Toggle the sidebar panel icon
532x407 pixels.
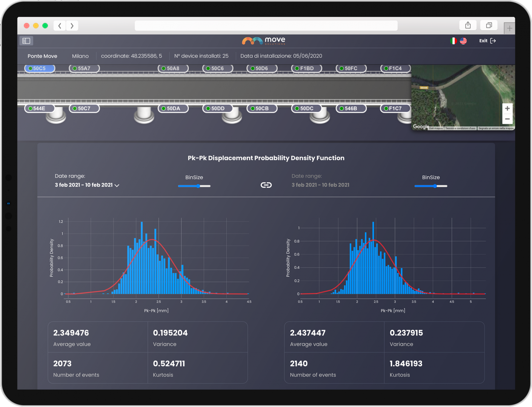coord(26,41)
